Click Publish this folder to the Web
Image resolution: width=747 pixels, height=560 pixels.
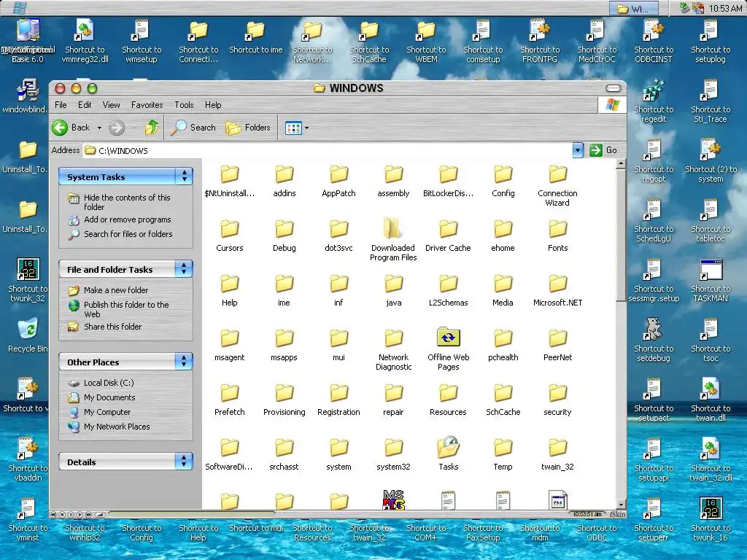click(x=126, y=309)
